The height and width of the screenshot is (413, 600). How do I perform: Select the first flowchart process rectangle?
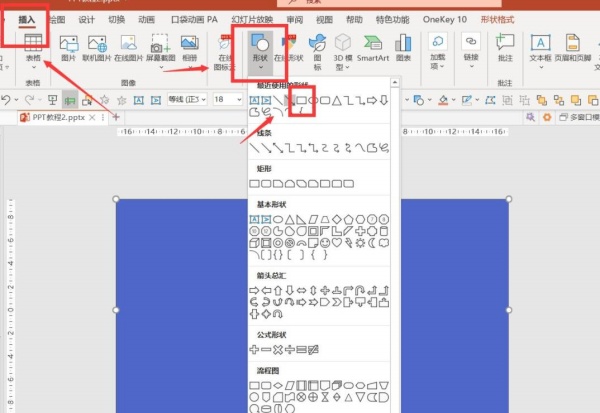[254, 385]
